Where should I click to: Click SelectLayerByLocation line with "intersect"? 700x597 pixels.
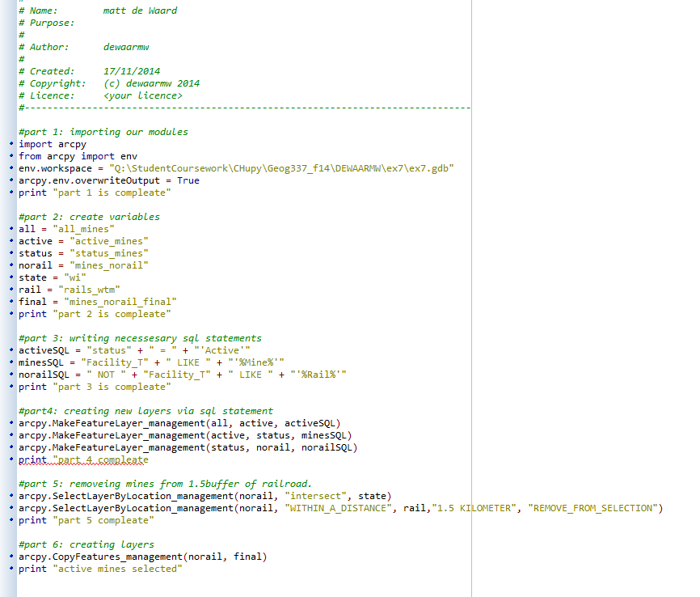click(x=205, y=496)
